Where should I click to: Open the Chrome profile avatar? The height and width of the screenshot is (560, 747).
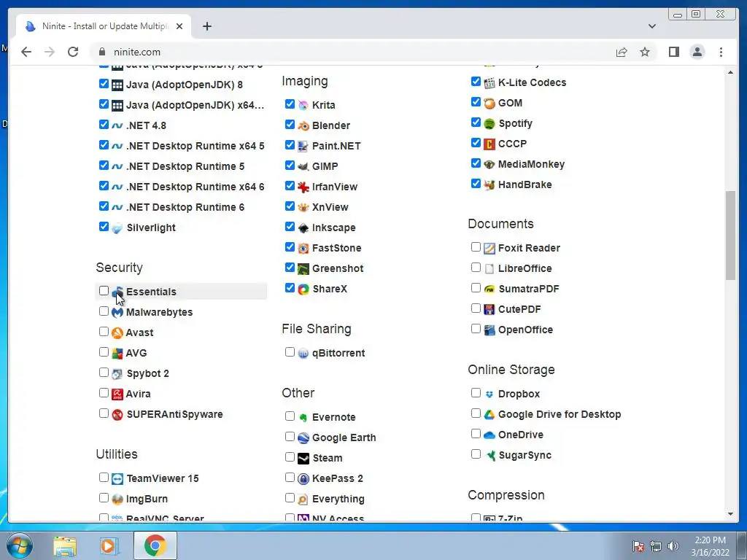pos(697,52)
